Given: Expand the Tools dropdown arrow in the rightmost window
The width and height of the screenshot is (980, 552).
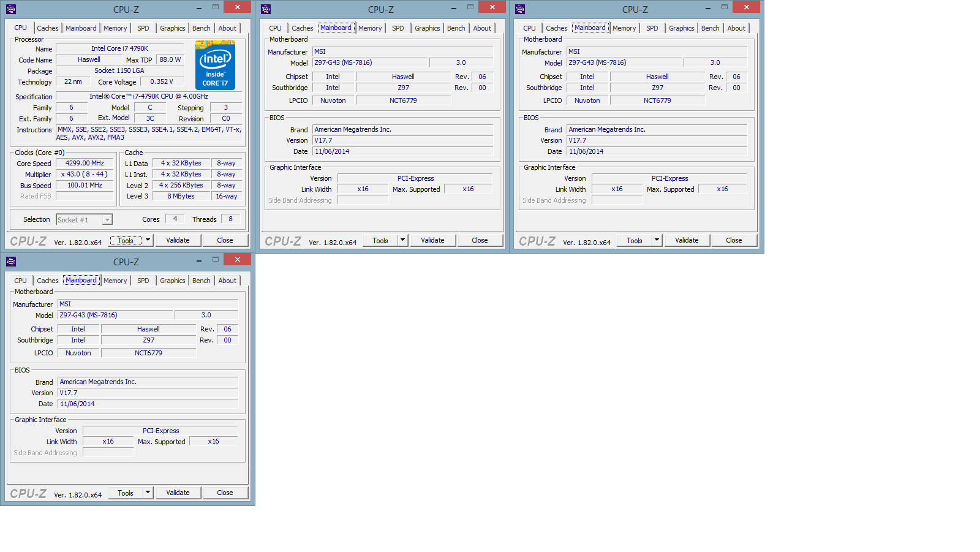Looking at the screenshot, I should click(657, 240).
